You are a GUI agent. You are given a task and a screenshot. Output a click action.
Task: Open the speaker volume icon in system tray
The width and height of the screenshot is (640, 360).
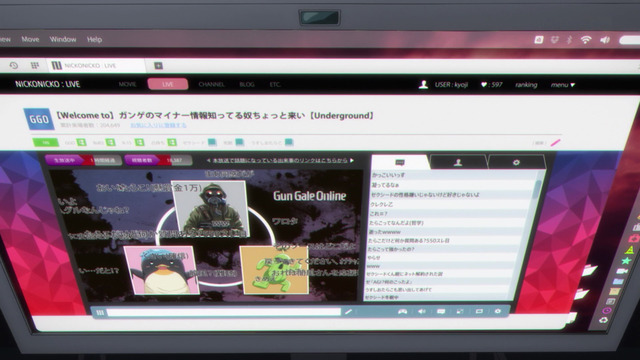605,40
